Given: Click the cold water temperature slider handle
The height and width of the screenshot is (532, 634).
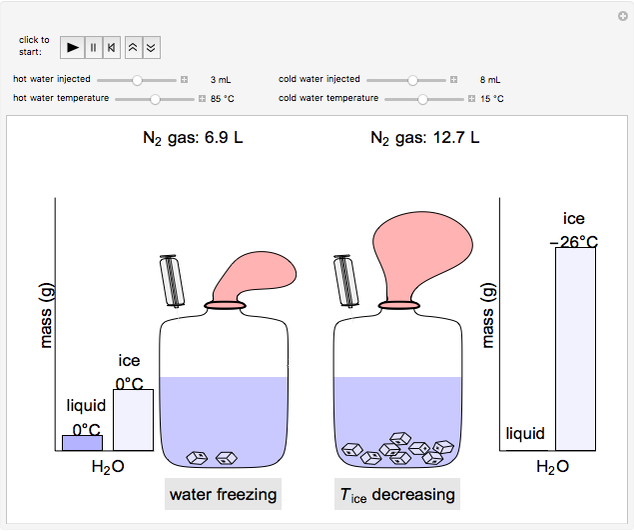Looking at the screenshot, I should tap(423, 99).
